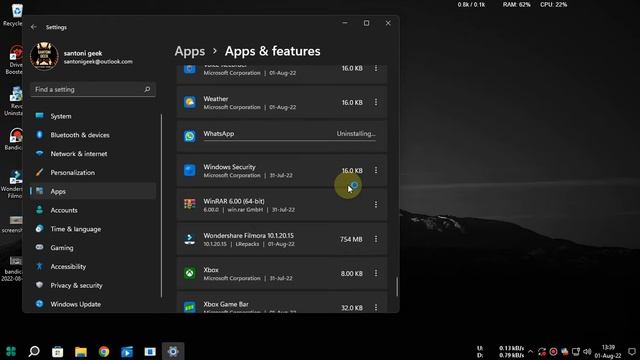Click the "754 MB" size of Filmora

351,239
